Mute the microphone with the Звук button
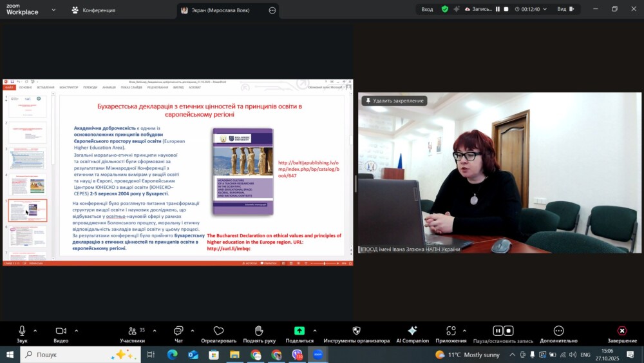644x363 pixels. point(22,331)
